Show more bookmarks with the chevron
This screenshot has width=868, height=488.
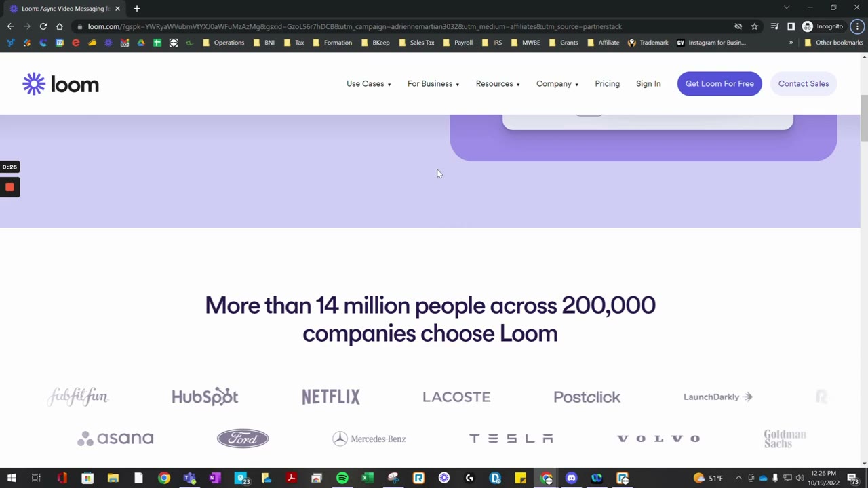point(791,43)
